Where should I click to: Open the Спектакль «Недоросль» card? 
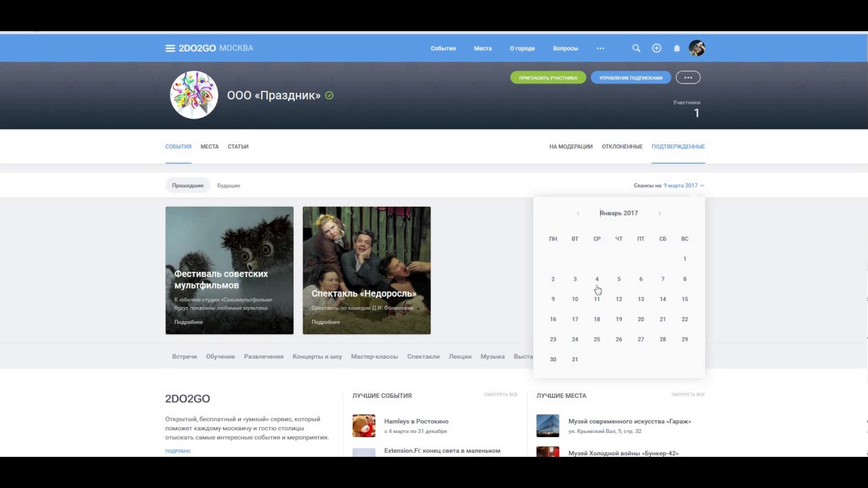367,270
